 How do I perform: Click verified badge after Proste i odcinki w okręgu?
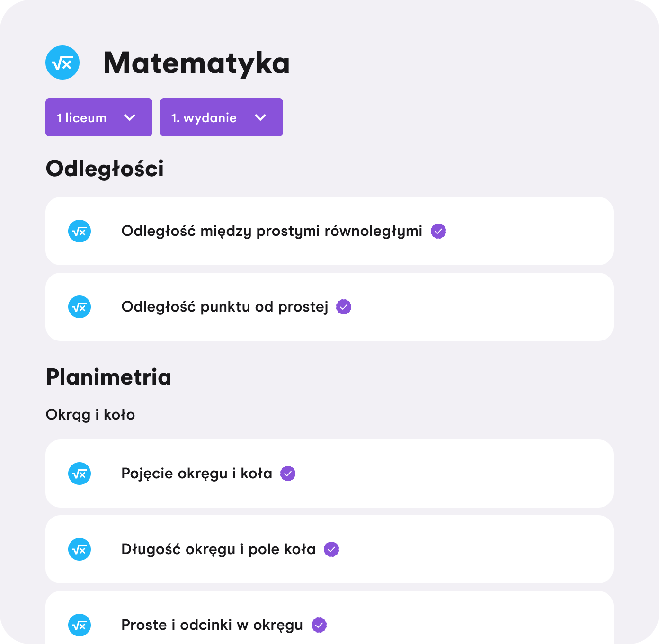(319, 625)
